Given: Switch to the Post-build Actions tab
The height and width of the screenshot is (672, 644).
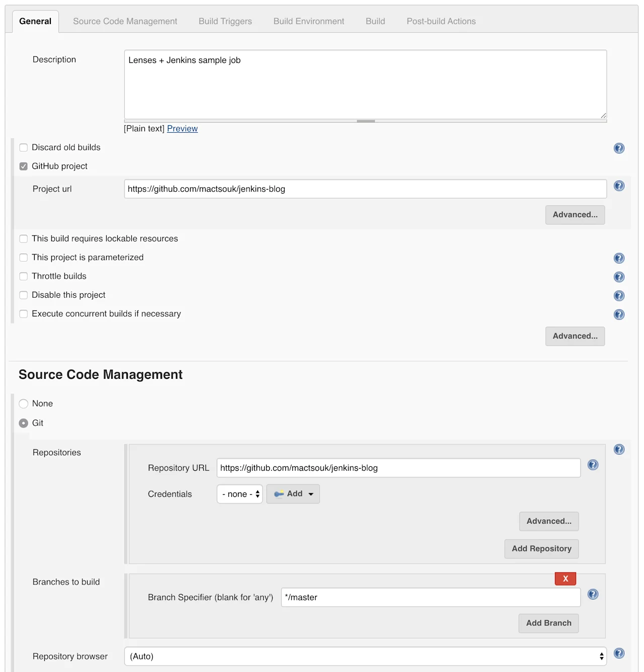Looking at the screenshot, I should [x=441, y=21].
